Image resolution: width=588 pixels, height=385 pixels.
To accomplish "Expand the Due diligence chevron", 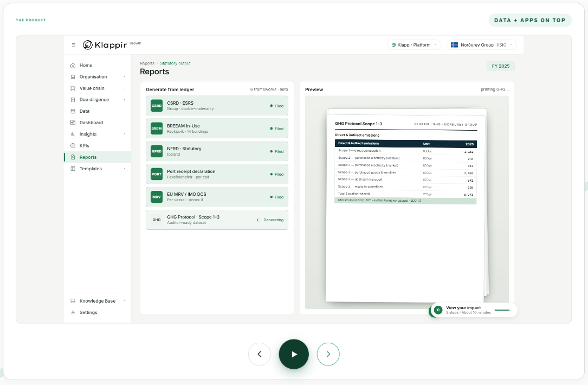I will click(125, 100).
